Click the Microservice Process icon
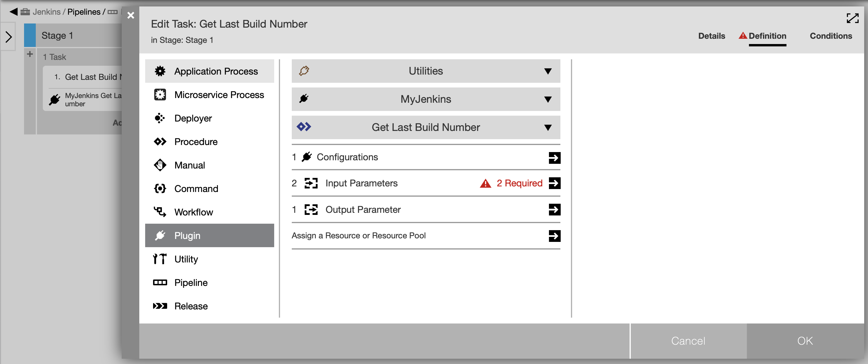 point(160,95)
